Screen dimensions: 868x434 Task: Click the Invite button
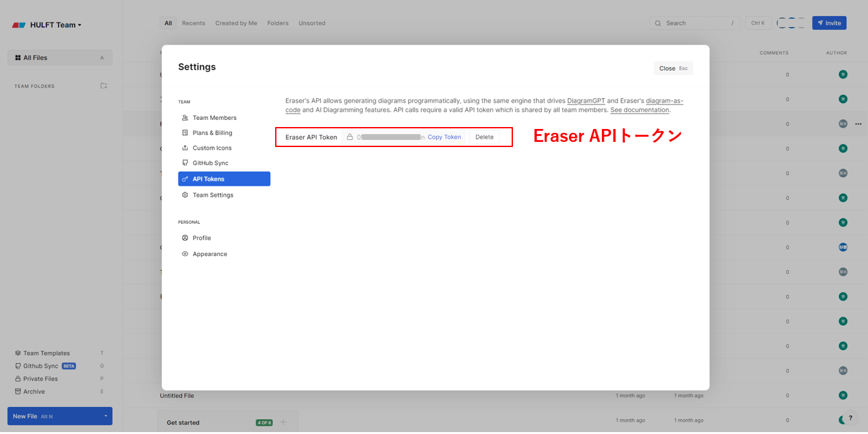coord(829,23)
